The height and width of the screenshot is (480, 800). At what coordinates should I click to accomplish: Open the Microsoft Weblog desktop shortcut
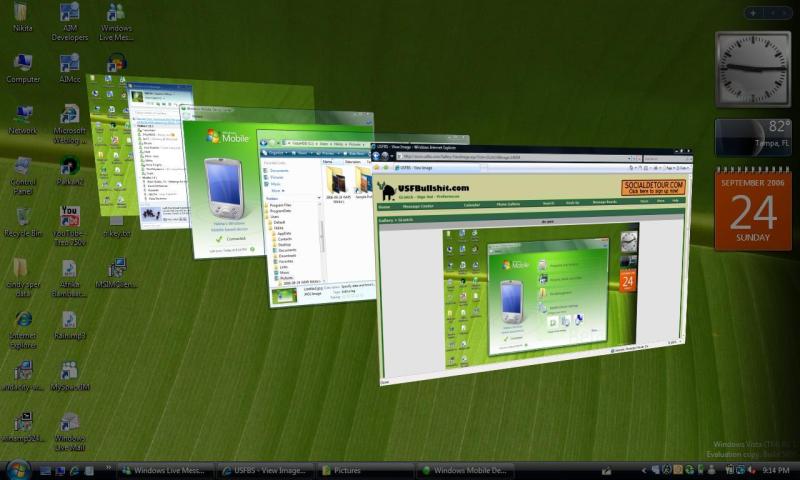click(70, 124)
